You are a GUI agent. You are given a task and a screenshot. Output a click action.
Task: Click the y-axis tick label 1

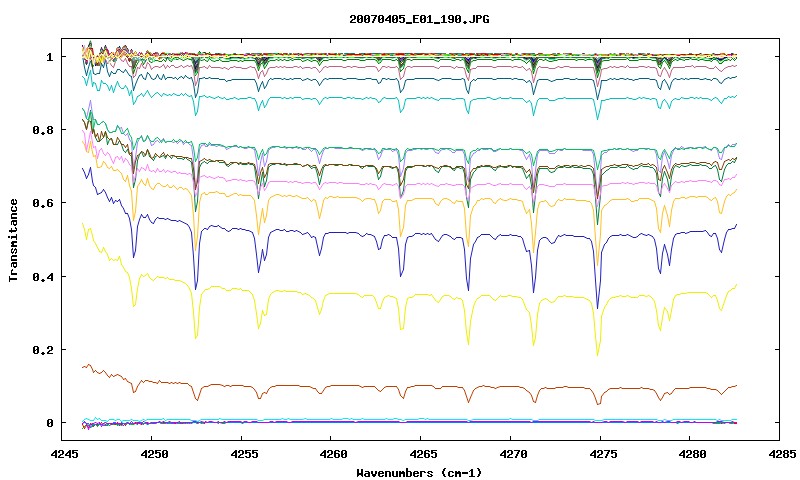[x=49, y=57]
